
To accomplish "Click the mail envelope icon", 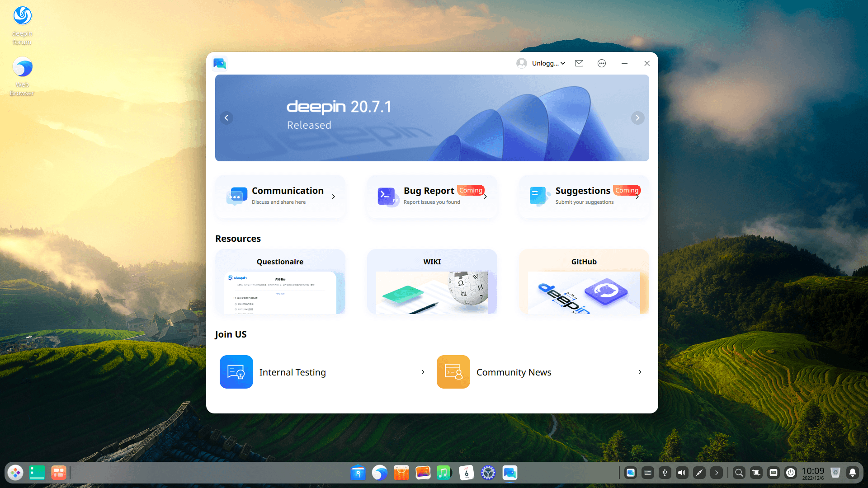I will [579, 63].
